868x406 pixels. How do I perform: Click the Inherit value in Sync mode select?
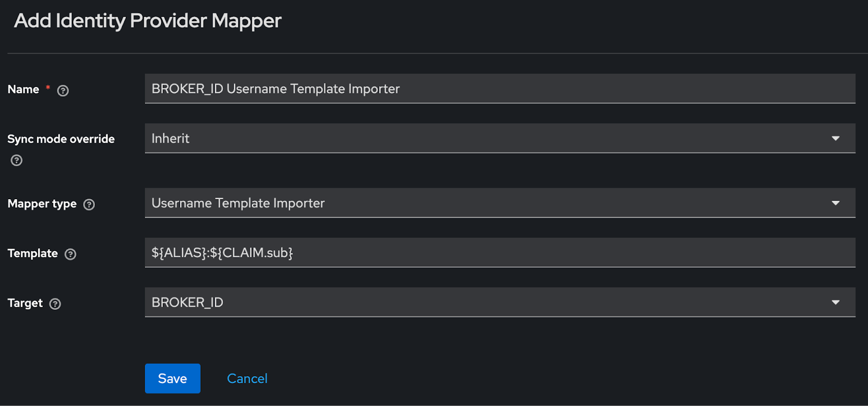[x=170, y=138]
